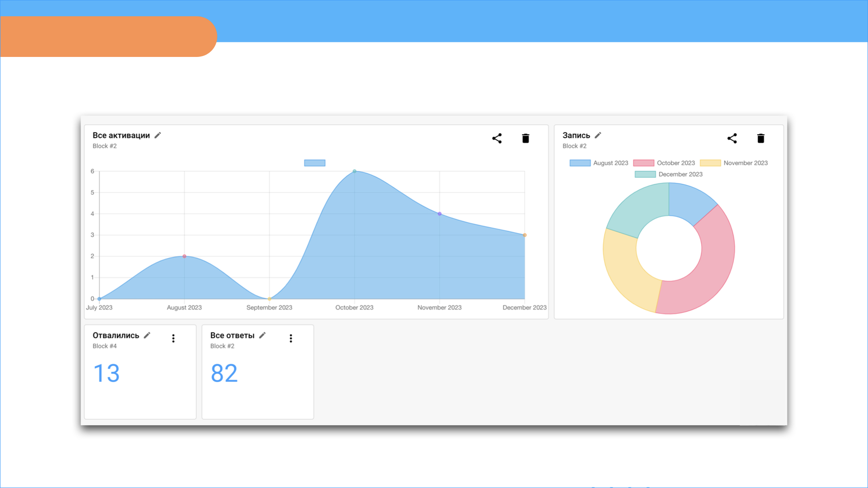Click the October 2023 pink legend swatch
This screenshot has width=868, height=488.
644,163
